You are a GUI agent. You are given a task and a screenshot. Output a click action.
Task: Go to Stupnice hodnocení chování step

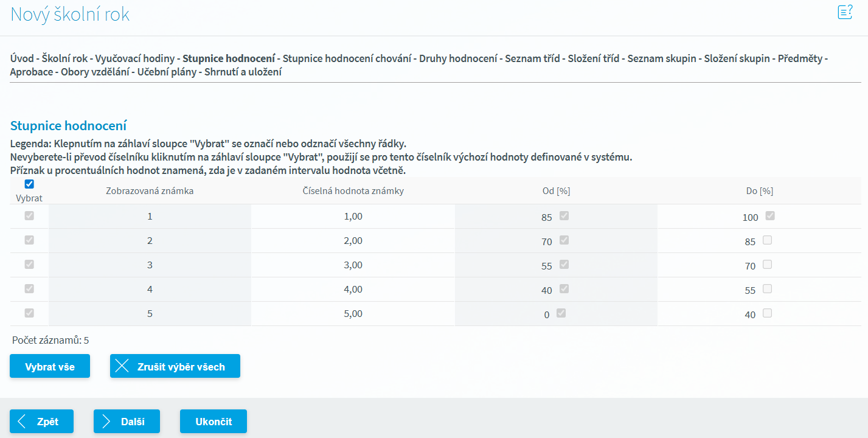pos(347,59)
